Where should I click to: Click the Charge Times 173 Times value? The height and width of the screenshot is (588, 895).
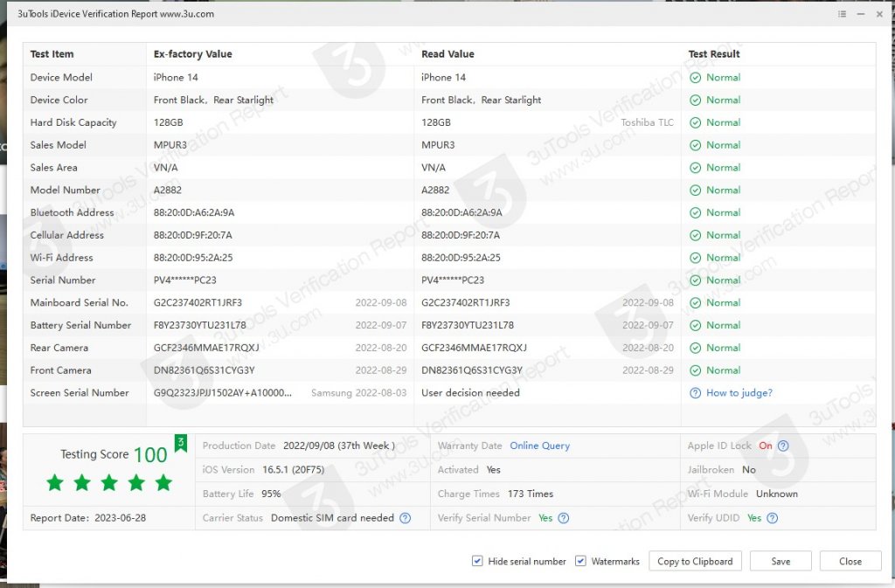531,494
